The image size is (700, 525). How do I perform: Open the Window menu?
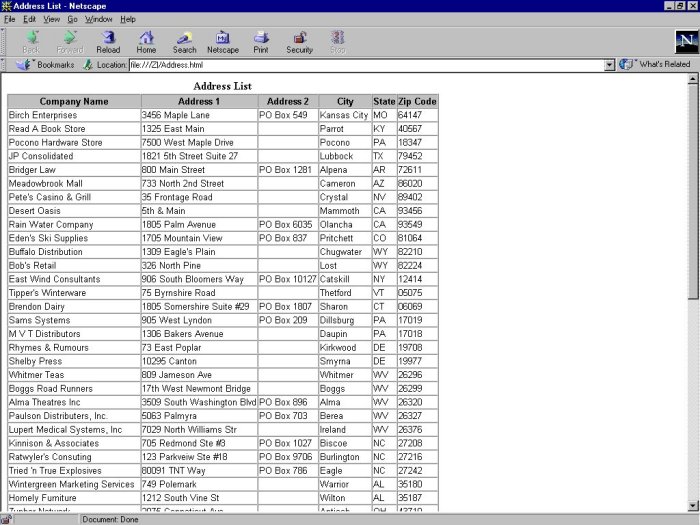point(98,19)
